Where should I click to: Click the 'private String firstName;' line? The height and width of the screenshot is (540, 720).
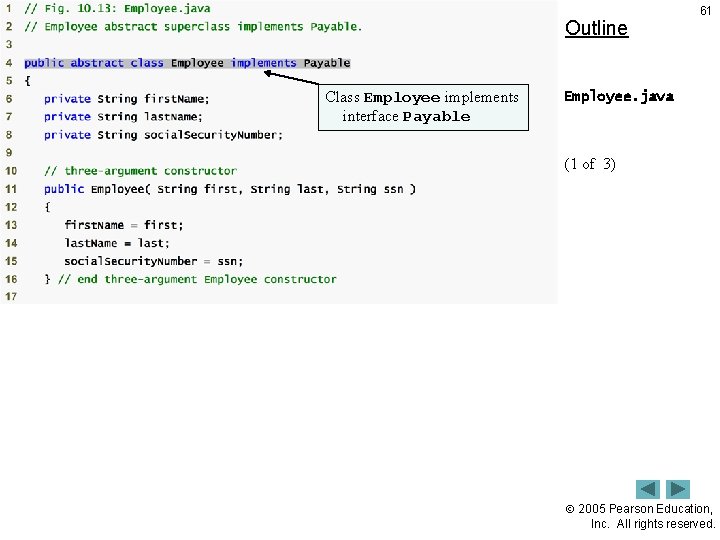click(x=127, y=99)
